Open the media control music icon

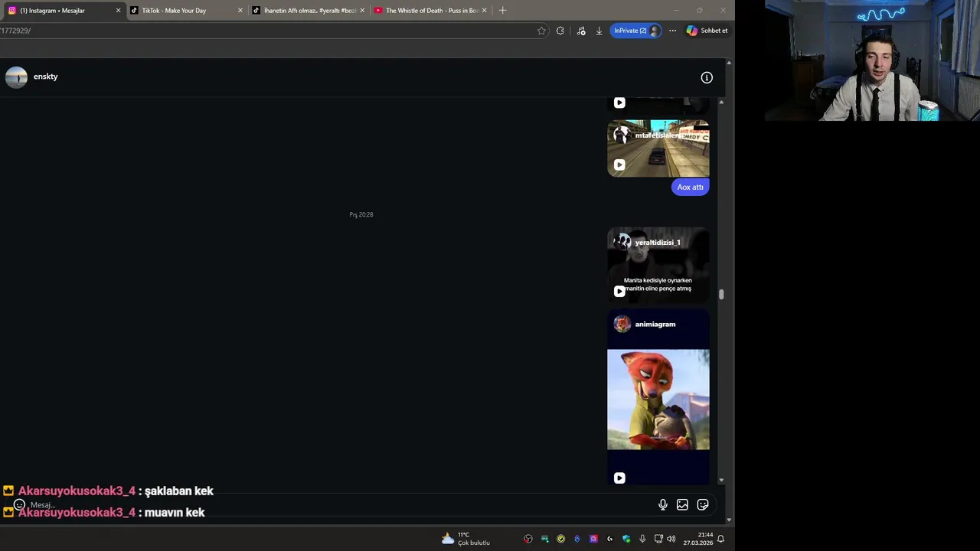tap(581, 31)
